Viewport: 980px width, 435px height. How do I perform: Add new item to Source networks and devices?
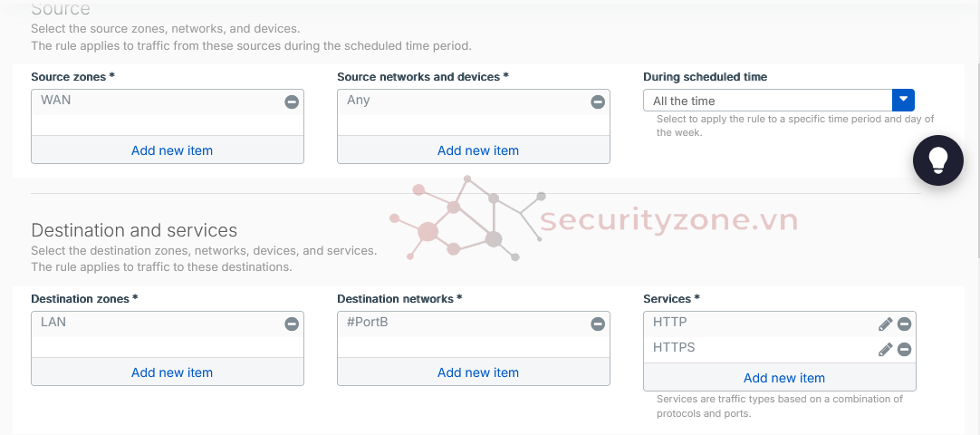(x=478, y=150)
